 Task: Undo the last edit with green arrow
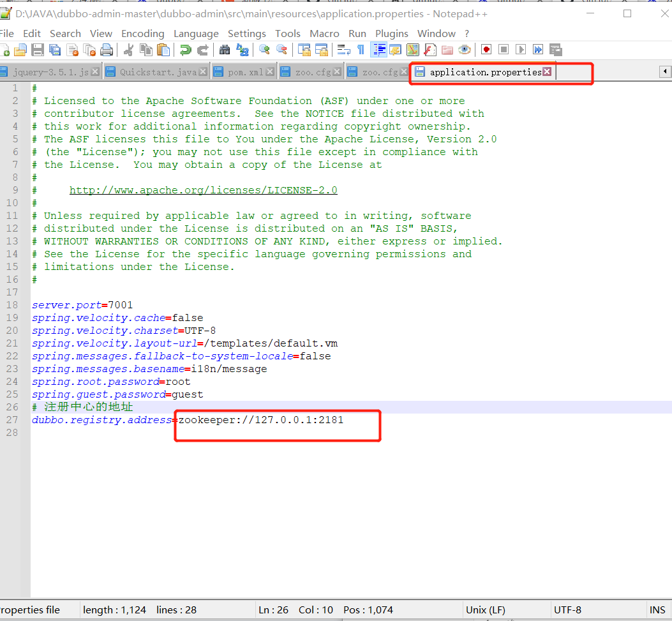[x=185, y=50]
